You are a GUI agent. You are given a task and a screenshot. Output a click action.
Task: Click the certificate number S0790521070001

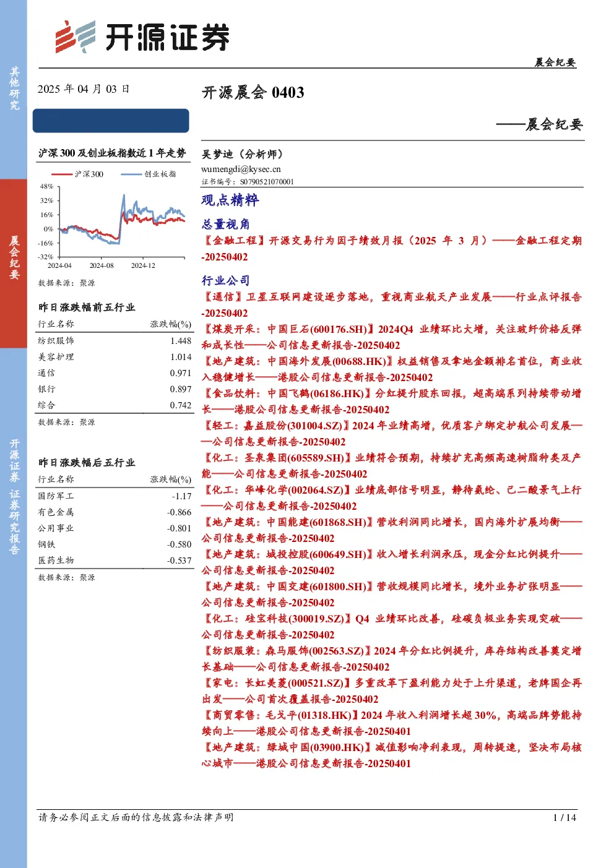pyautogui.click(x=267, y=182)
